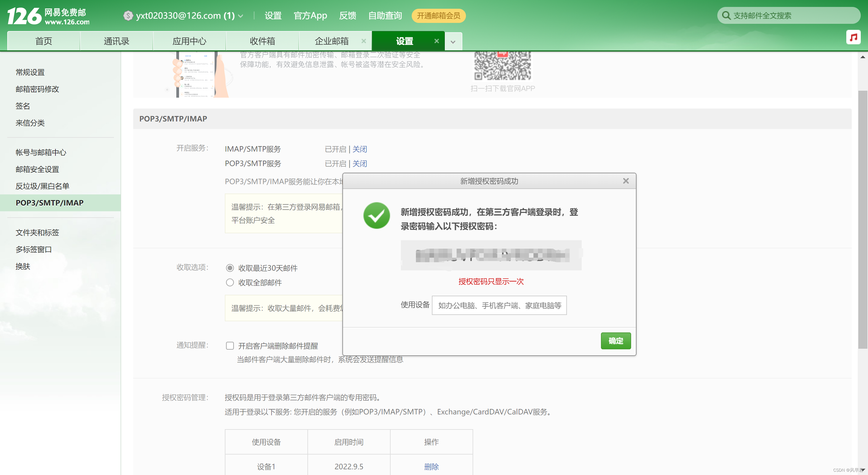The height and width of the screenshot is (475, 868).
Task: Switch to the 收件箱 tab
Action: [262, 41]
